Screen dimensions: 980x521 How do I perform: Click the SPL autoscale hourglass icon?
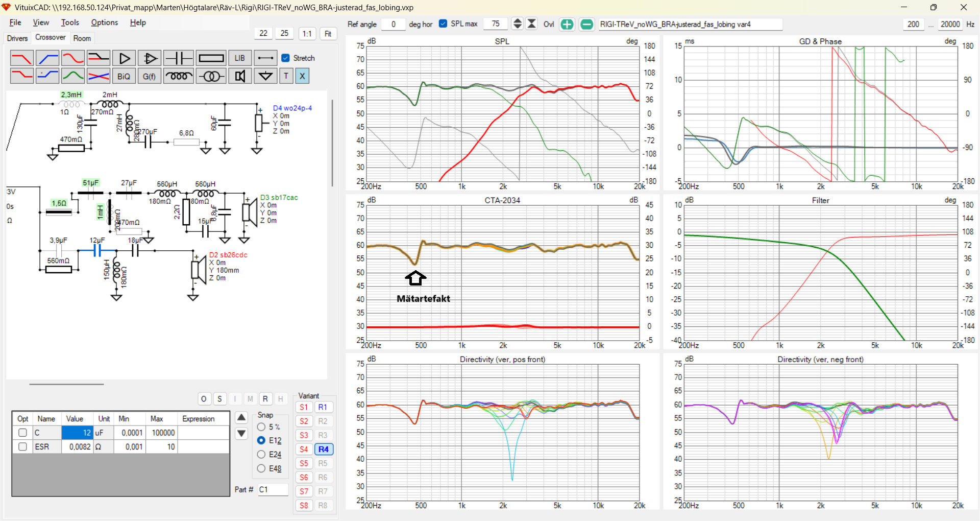[532, 24]
